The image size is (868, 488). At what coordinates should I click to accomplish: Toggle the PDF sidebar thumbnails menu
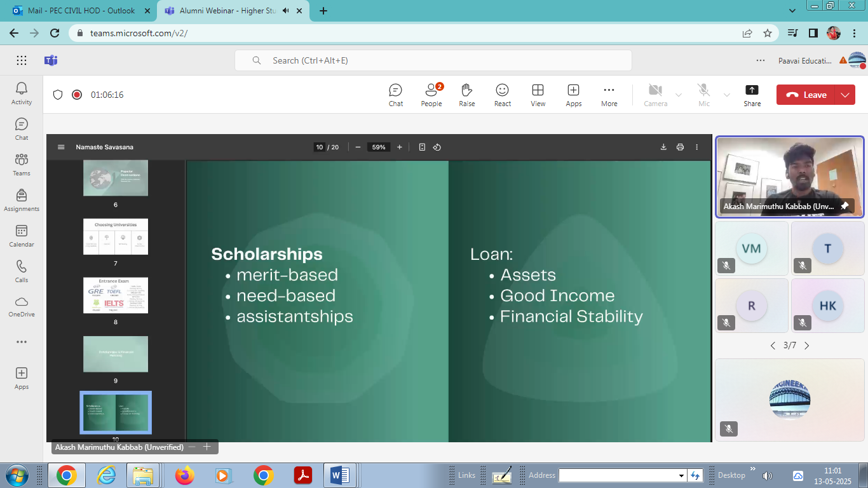click(61, 147)
